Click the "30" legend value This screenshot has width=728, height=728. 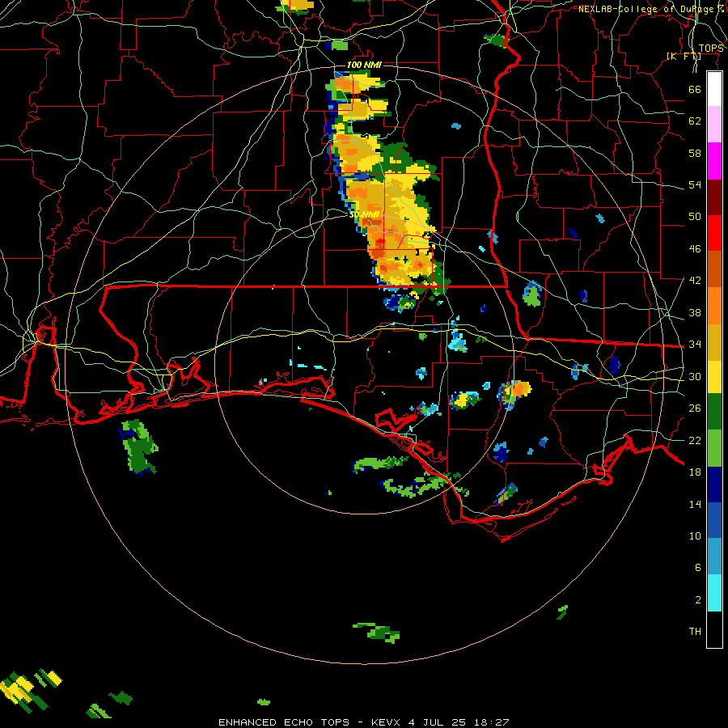click(695, 376)
